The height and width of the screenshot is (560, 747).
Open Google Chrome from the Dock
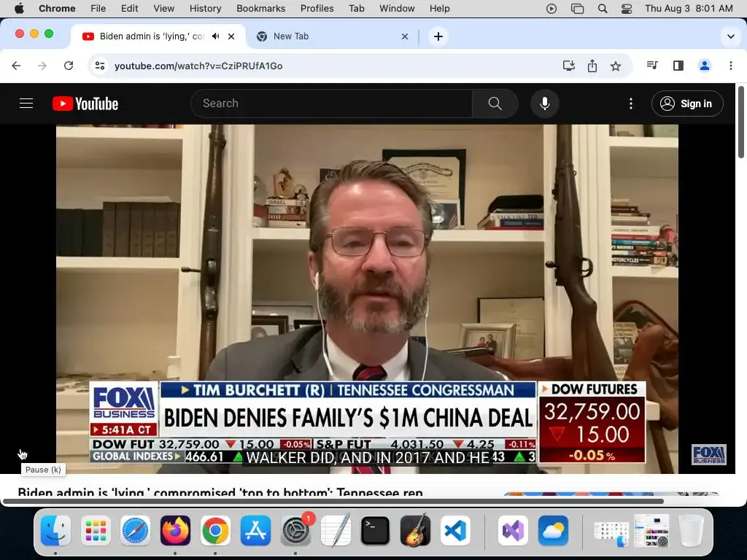point(215,530)
